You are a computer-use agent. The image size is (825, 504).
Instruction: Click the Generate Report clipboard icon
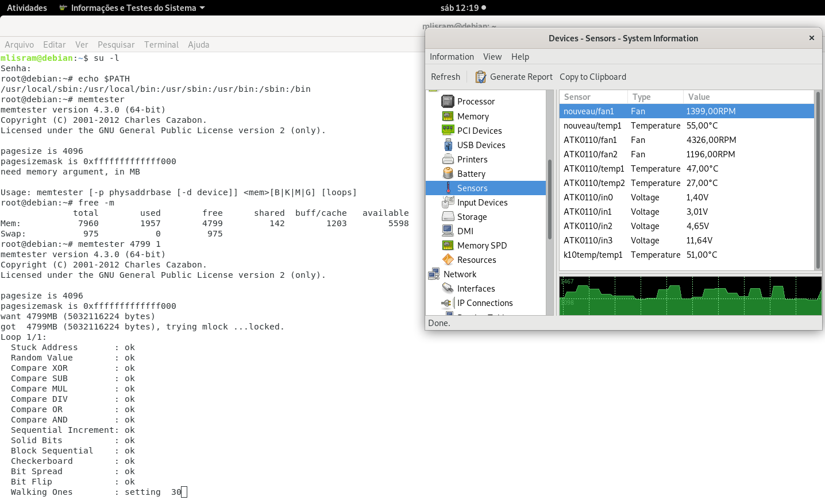(x=480, y=77)
